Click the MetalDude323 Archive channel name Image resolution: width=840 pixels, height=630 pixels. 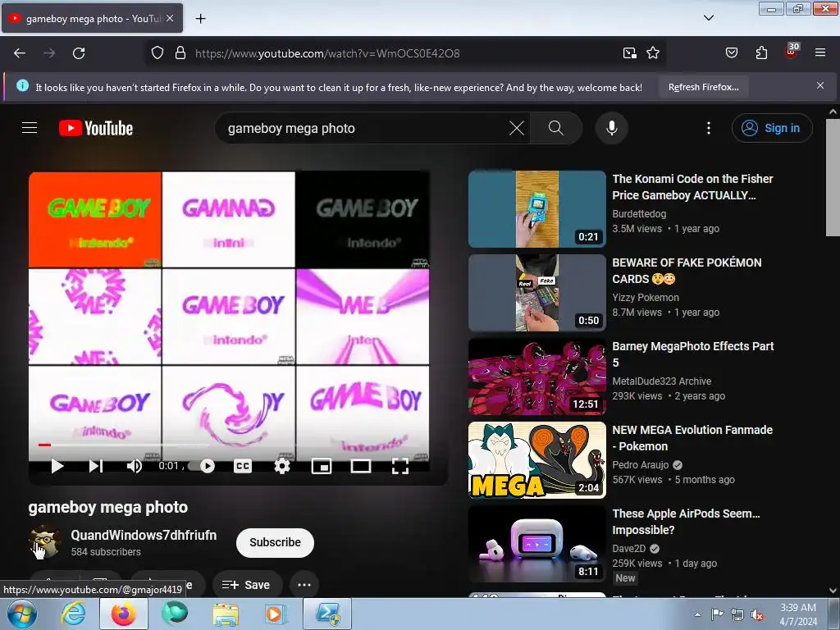(662, 381)
